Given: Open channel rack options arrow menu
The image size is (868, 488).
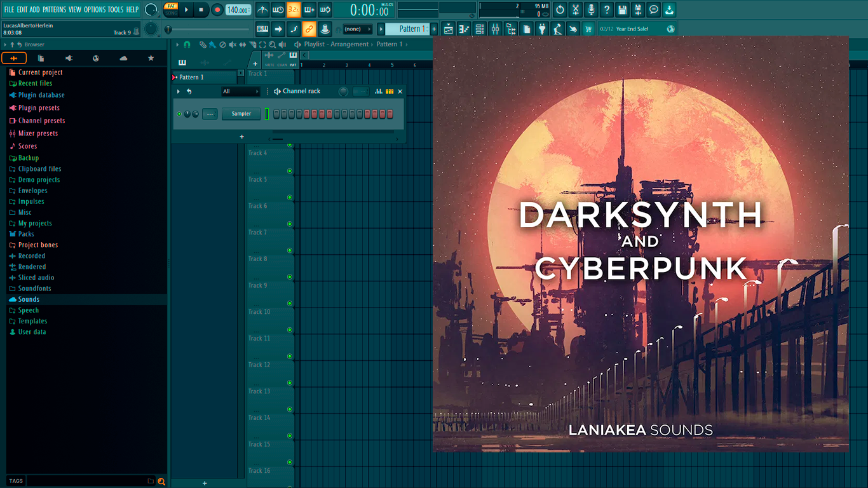Looking at the screenshot, I should (179, 91).
